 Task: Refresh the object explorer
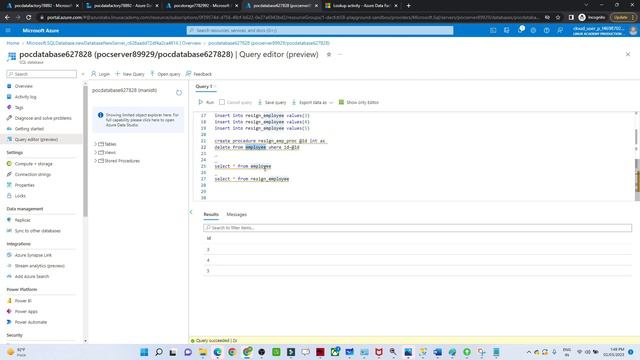click(x=179, y=93)
